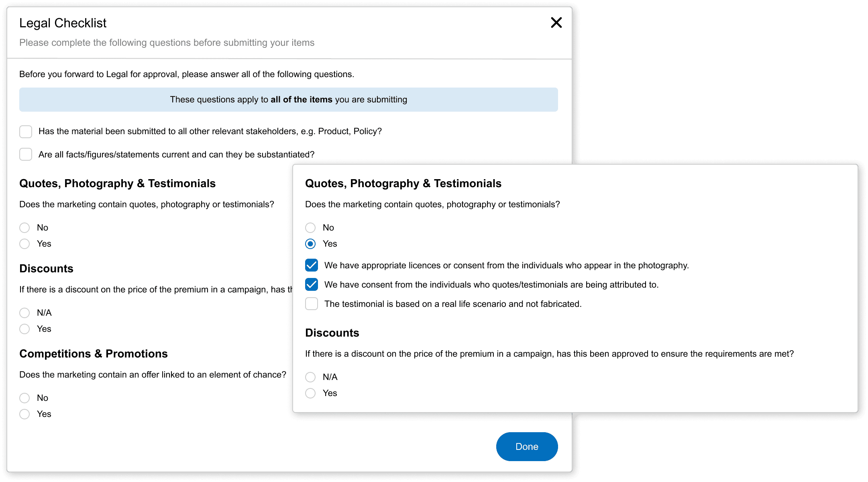Select Yes for Competitions & Promotions question
The height and width of the screenshot is (482, 868).
[x=24, y=414]
